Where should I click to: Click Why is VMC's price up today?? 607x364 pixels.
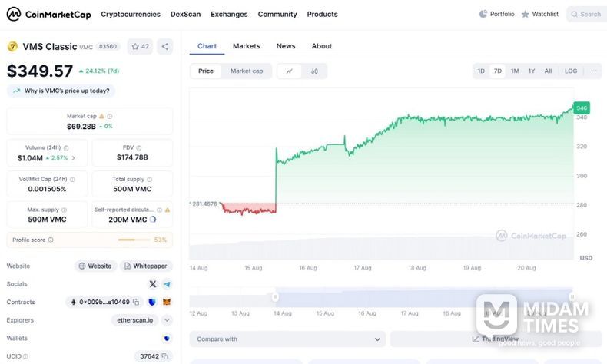pos(61,91)
